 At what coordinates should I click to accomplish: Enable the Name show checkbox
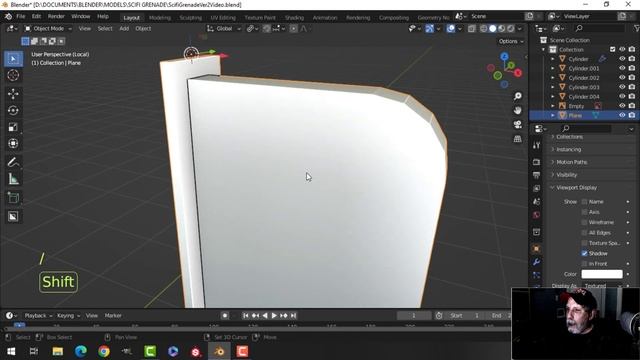pyautogui.click(x=584, y=202)
